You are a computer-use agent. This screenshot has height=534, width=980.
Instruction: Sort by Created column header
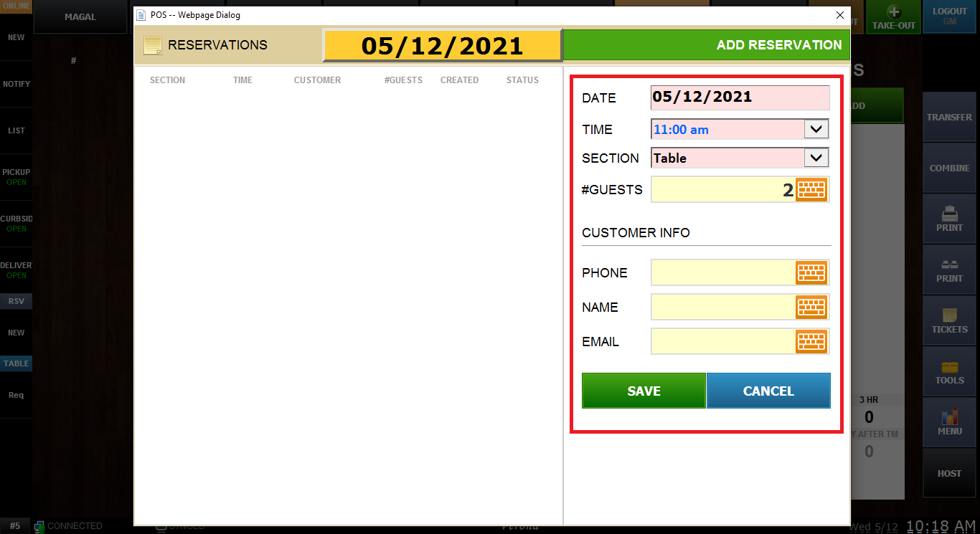(459, 80)
